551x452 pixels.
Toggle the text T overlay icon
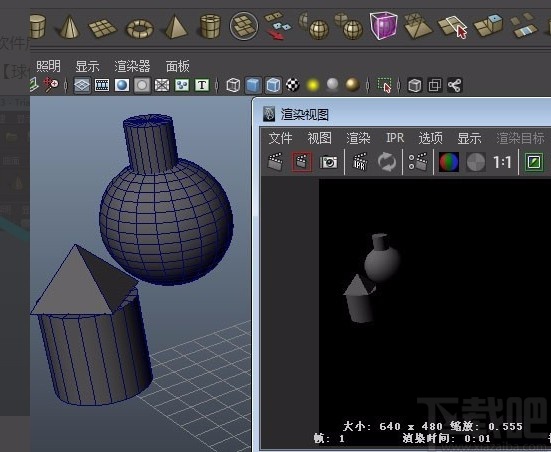click(x=202, y=85)
